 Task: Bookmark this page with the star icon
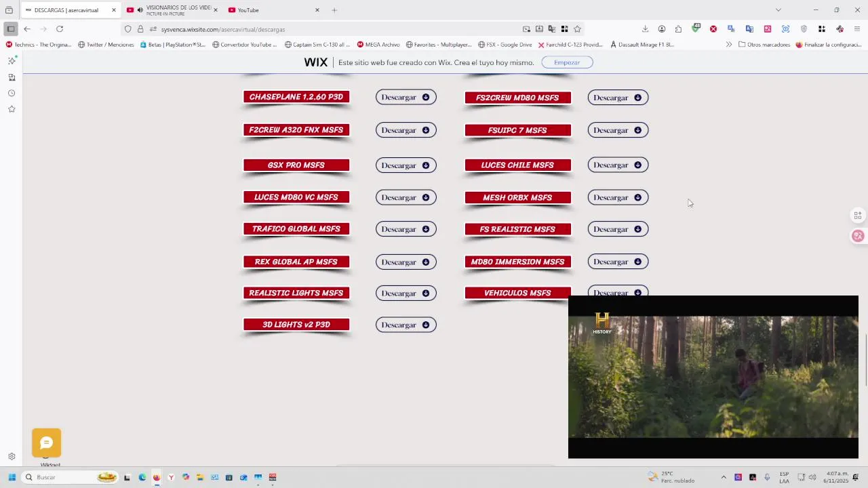(x=577, y=29)
